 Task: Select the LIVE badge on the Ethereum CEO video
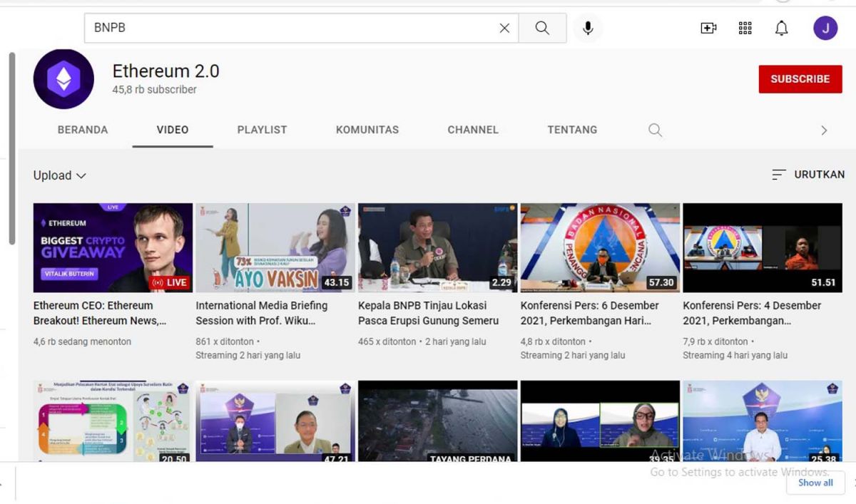(170, 282)
